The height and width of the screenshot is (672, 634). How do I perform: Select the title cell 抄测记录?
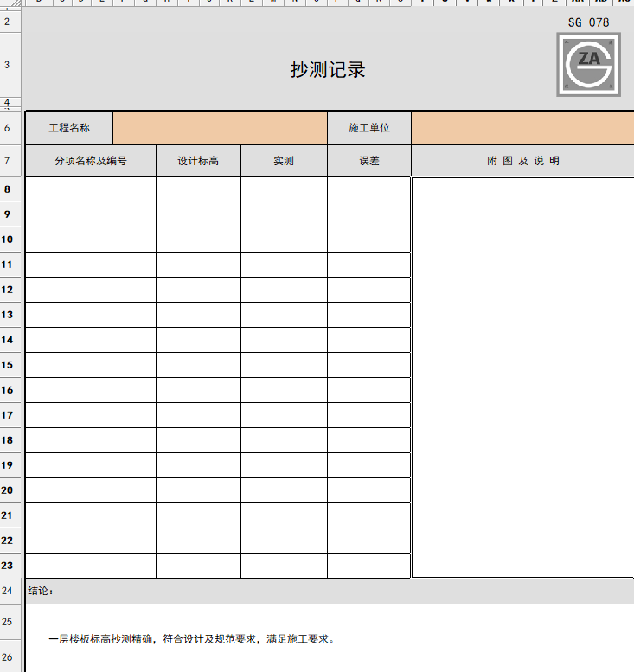click(328, 69)
